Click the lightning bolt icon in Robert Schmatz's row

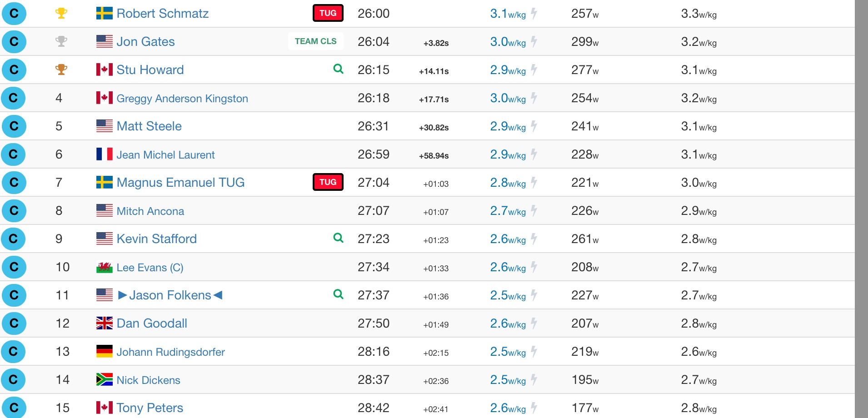click(x=534, y=14)
